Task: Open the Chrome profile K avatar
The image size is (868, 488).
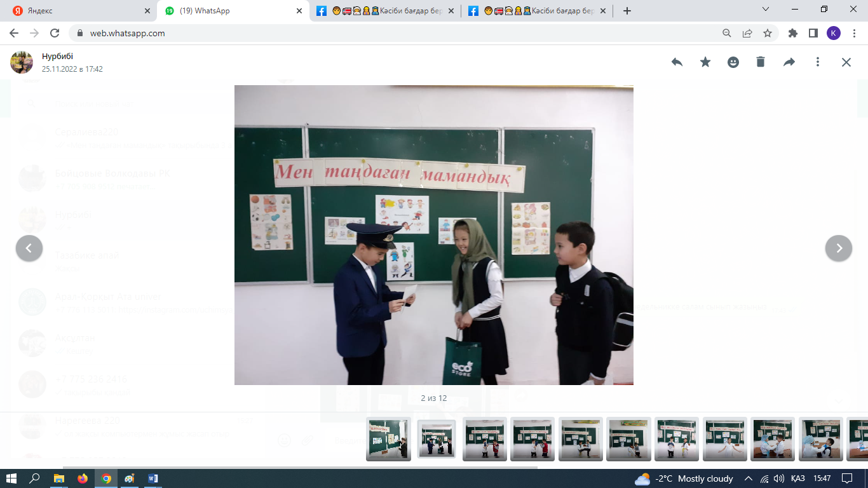Action: [833, 33]
